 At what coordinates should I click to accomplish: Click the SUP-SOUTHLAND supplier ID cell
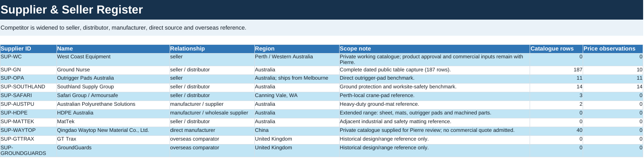tap(28, 87)
